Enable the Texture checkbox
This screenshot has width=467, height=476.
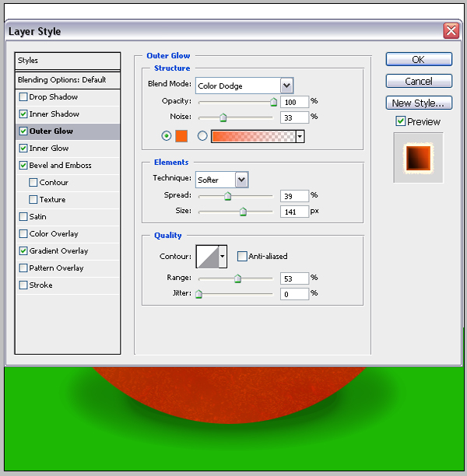pyautogui.click(x=33, y=199)
